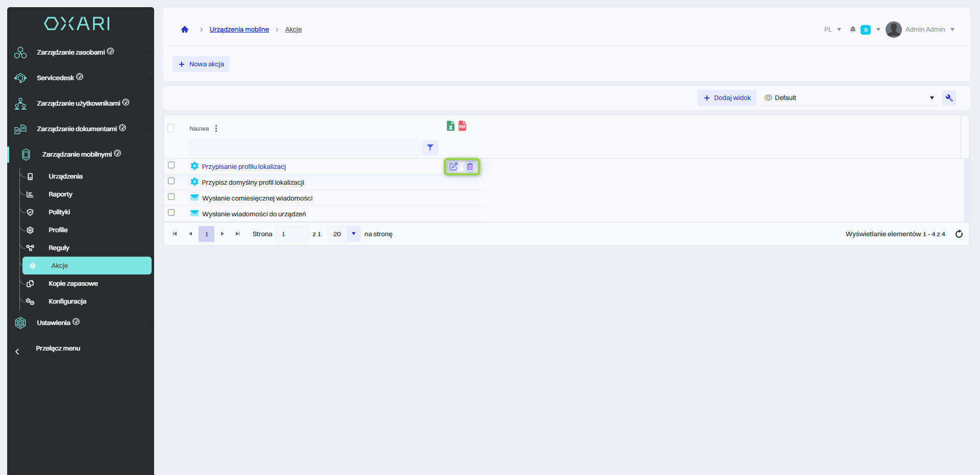Open the notifications bell
Screen dimensions: 980x475
click(852, 30)
